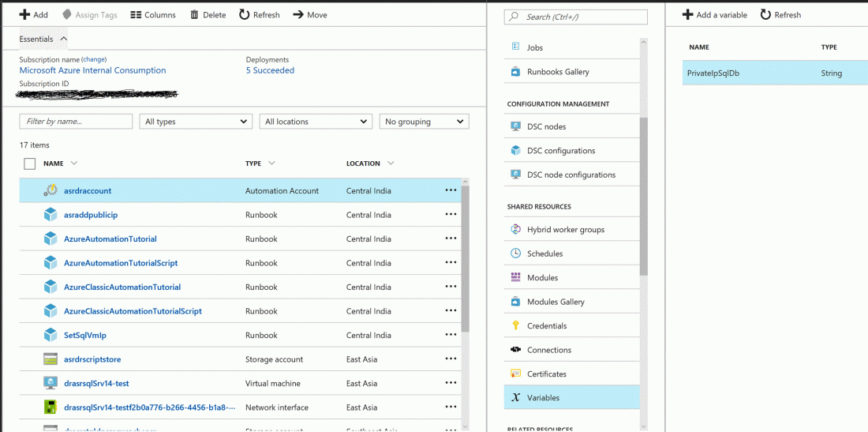Collapse the Essentials section chevron
Viewport: 868px width, 432px height.
point(64,39)
